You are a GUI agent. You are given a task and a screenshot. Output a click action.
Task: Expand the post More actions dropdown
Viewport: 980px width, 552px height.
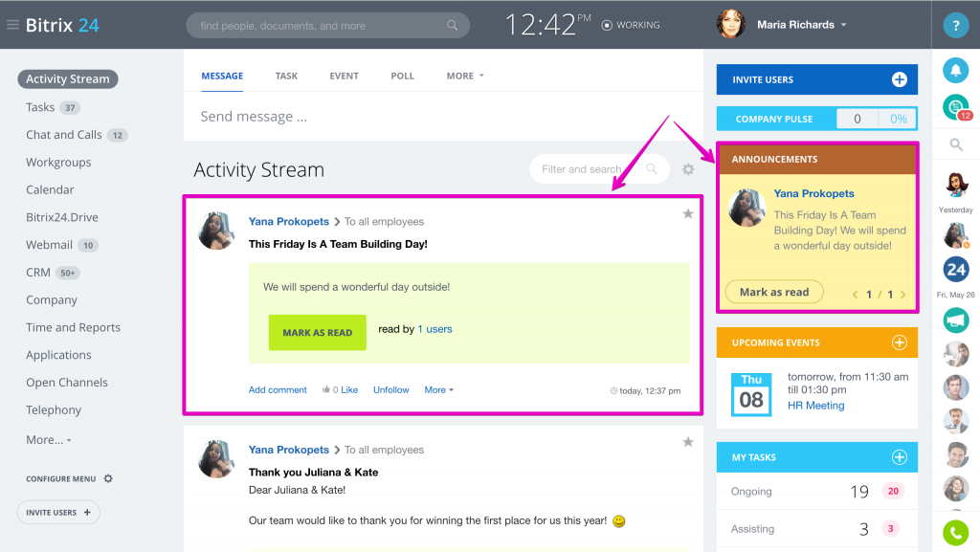438,389
